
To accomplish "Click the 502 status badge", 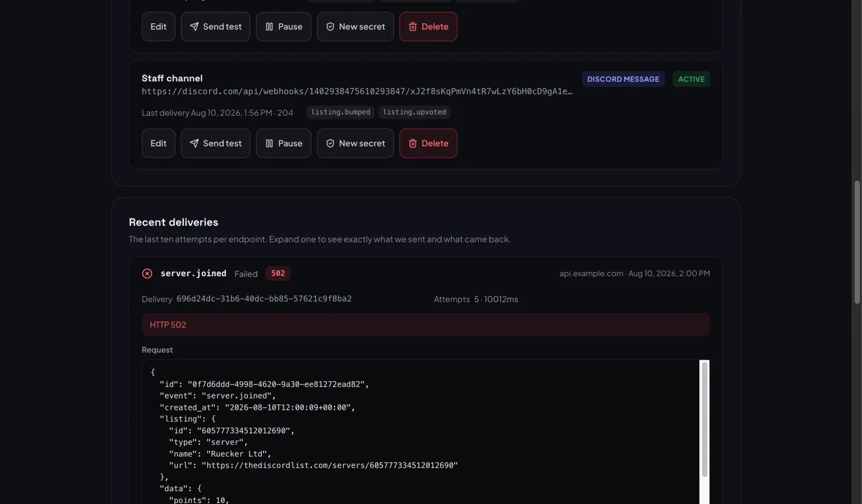I will tap(278, 274).
